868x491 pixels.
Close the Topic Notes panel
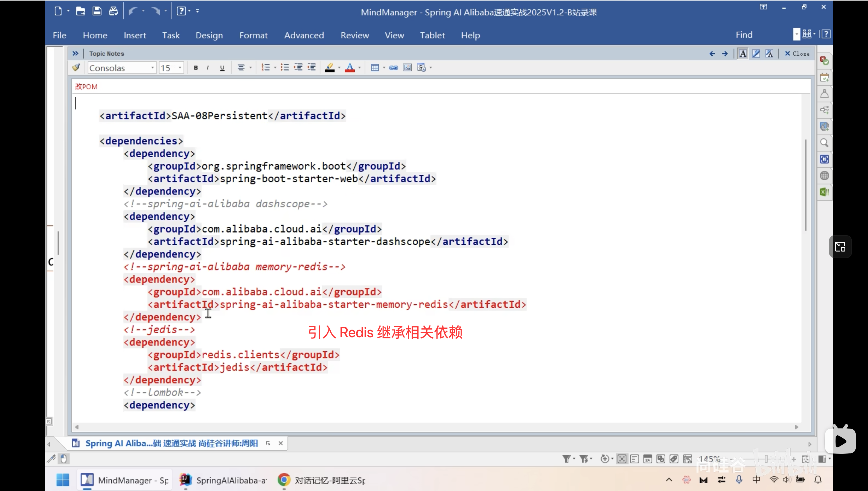pos(797,54)
